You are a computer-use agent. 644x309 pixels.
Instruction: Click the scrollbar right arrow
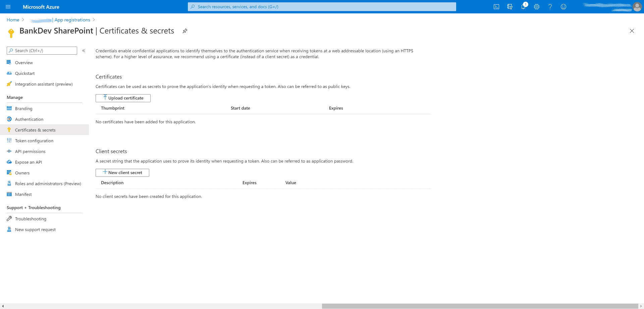pyautogui.click(x=641, y=306)
